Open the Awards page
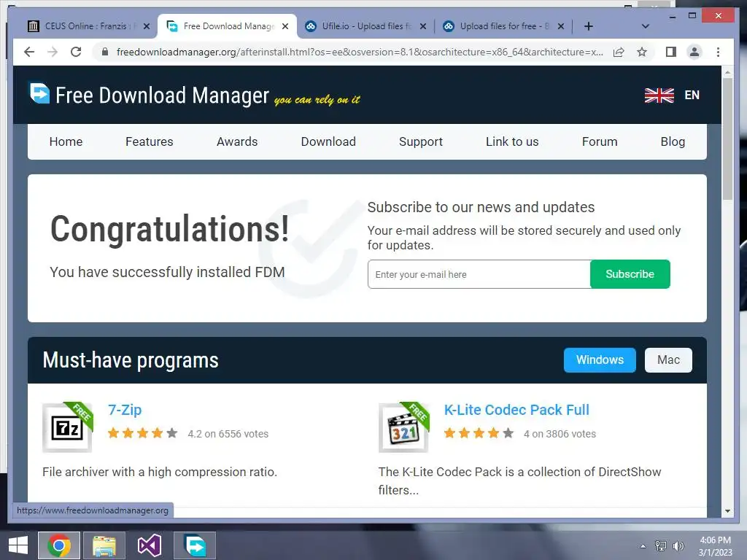Viewport: 747px width, 560px height. 237,141
